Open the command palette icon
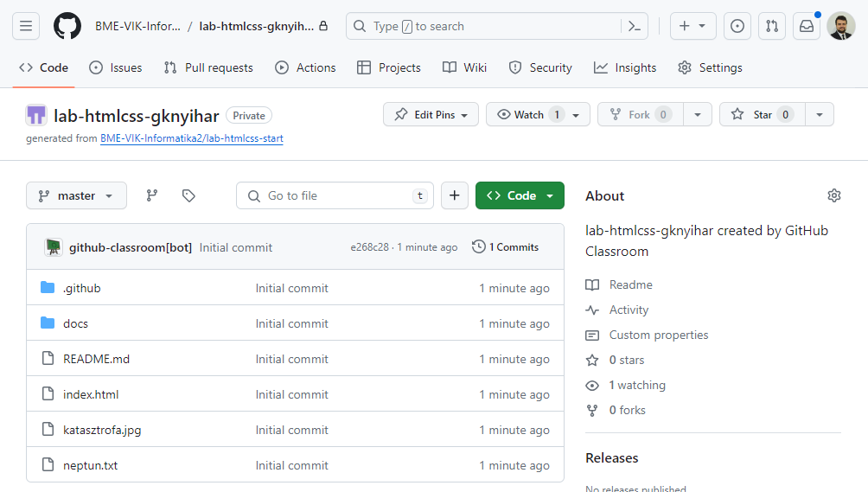Image resolution: width=868 pixels, height=492 pixels. click(x=635, y=26)
